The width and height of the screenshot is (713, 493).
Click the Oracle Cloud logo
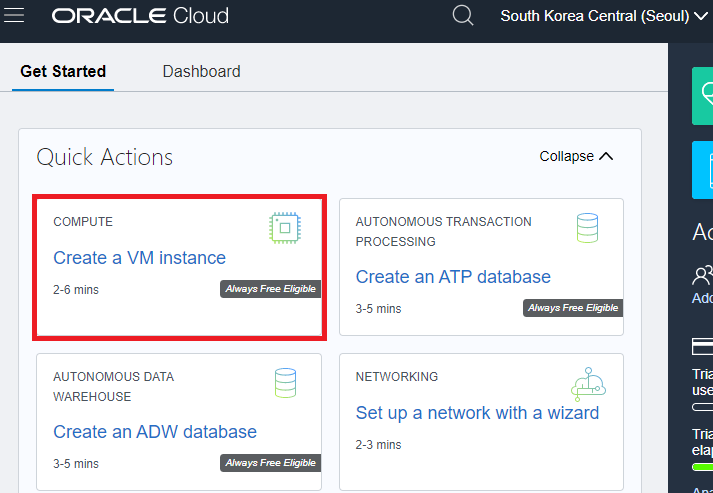coord(140,16)
